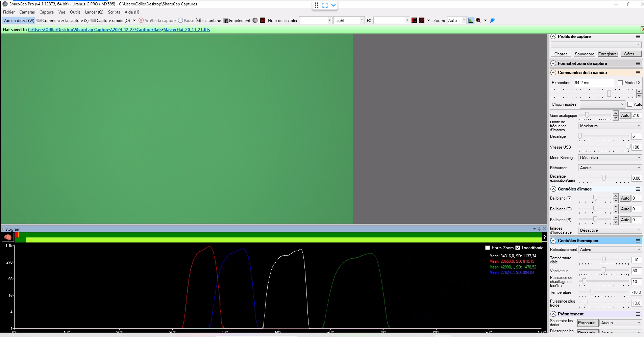Open the Contrôles thermiques hamburger menu
The height and width of the screenshot is (337, 644).
click(638, 241)
